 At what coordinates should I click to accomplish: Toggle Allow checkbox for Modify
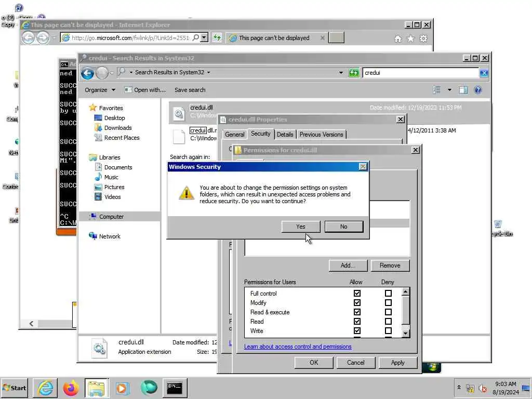(357, 303)
